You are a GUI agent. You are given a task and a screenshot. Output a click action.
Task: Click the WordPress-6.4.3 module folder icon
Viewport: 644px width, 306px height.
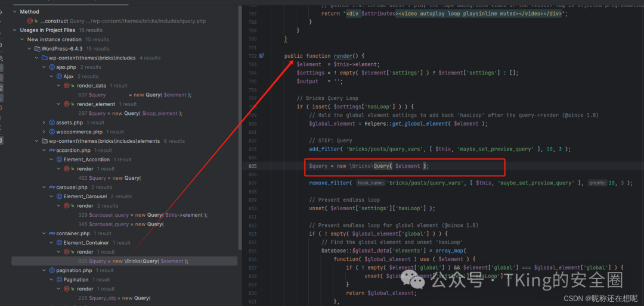point(37,49)
